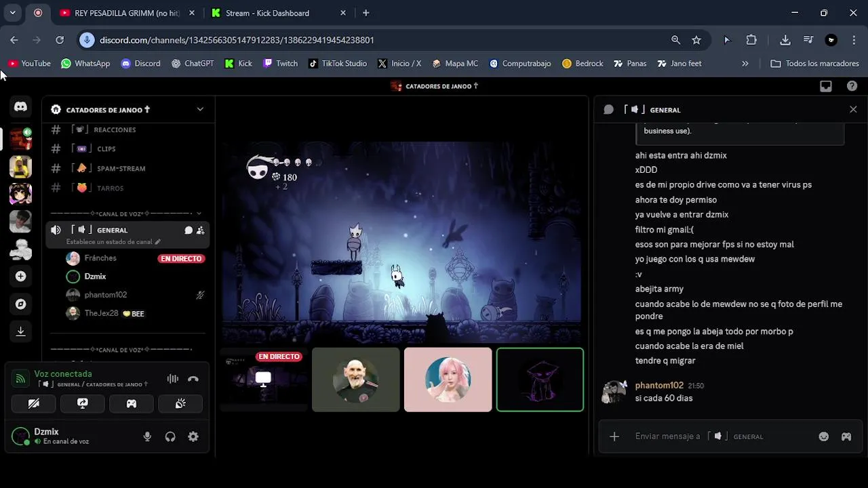
Task: Select Dzmix in voice channel list
Action: coord(134,277)
